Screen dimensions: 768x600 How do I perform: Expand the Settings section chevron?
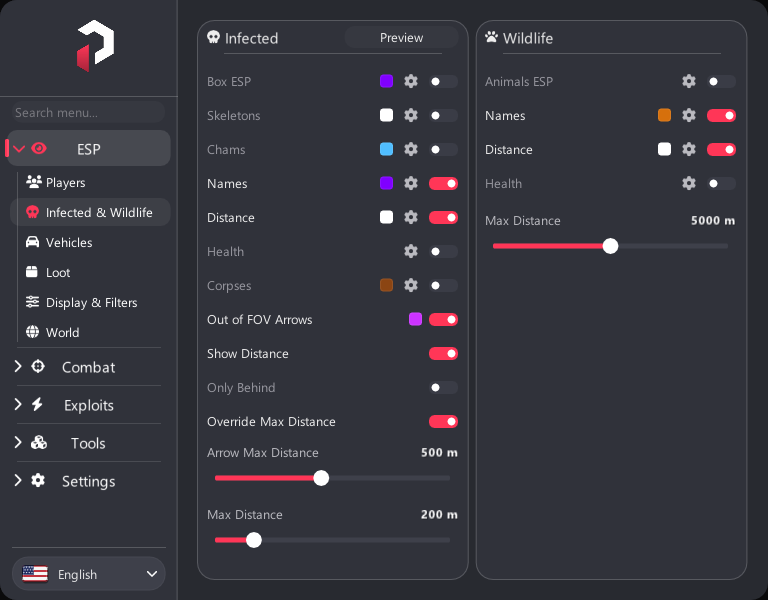click(x=18, y=480)
